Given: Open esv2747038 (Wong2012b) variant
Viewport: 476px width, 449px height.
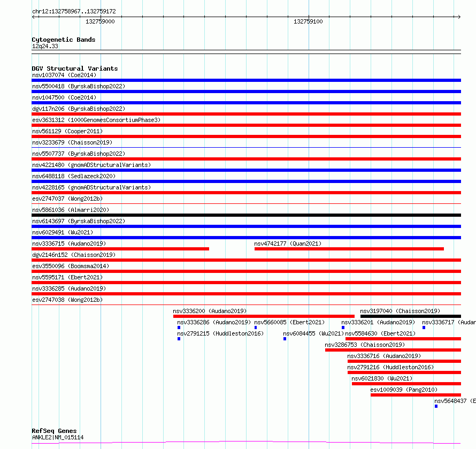Looking at the screenshot, I should coord(67,300).
